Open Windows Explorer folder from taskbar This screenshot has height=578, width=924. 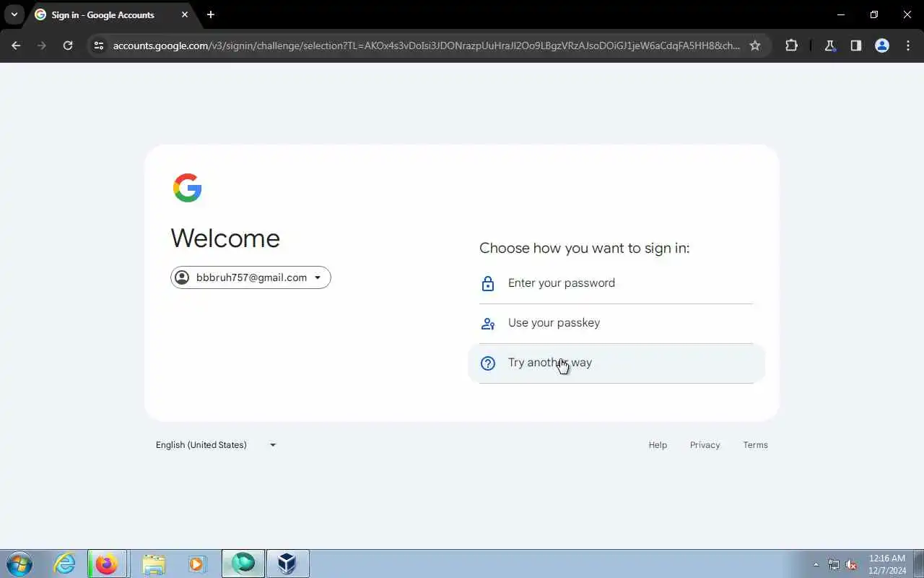tap(154, 564)
